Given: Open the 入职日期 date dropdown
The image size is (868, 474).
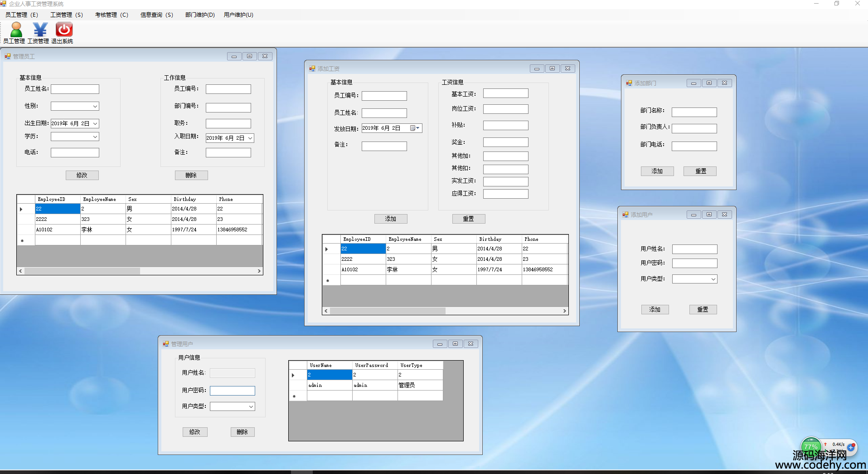Looking at the screenshot, I should tap(250, 138).
